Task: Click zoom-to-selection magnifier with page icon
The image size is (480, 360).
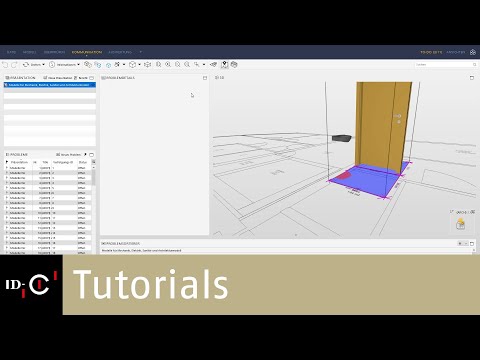Action: pyautogui.click(x=159, y=64)
